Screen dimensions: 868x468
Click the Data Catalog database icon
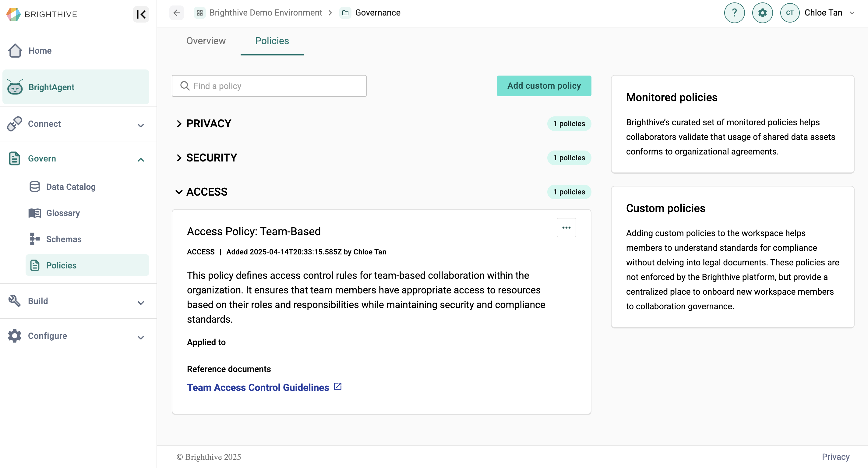pyautogui.click(x=34, y=187)
